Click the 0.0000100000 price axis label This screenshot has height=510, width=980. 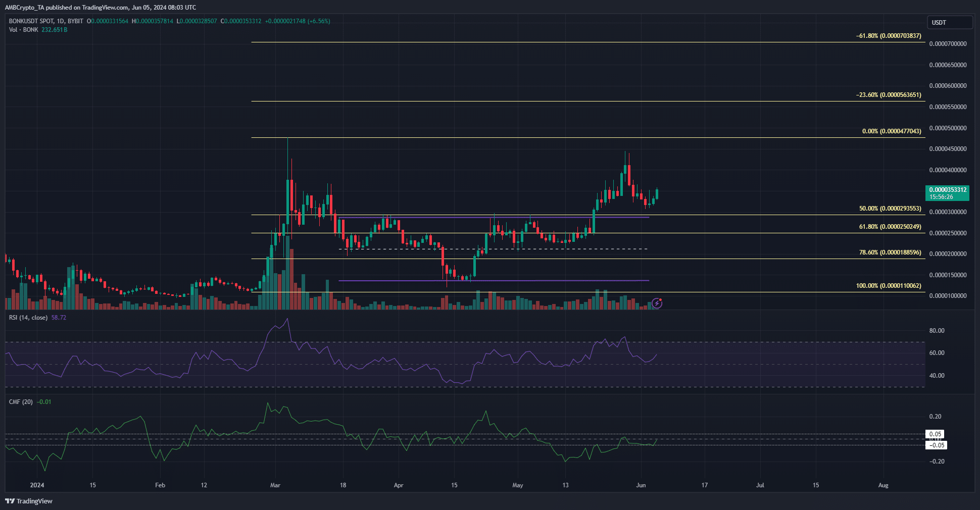(x=948, y=296)
